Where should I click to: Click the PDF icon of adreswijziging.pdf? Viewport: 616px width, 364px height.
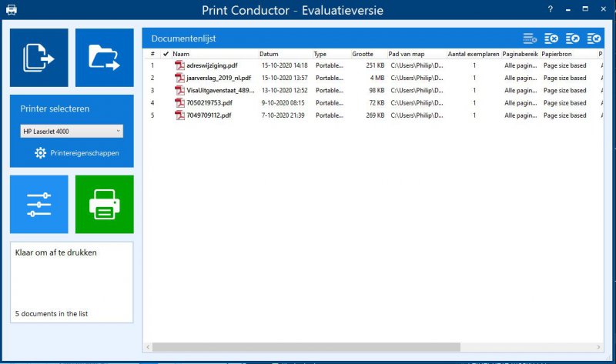pos(179,65)
